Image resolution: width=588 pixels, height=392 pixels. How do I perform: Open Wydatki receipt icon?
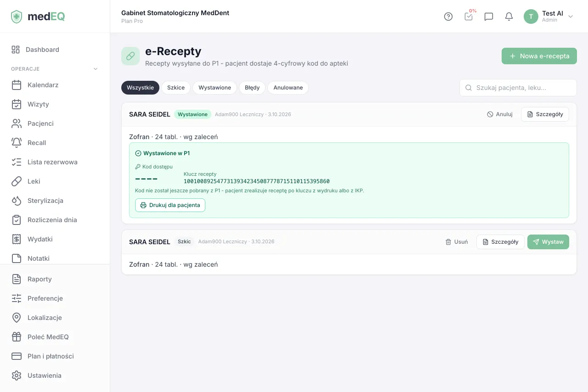pos(17,239)
